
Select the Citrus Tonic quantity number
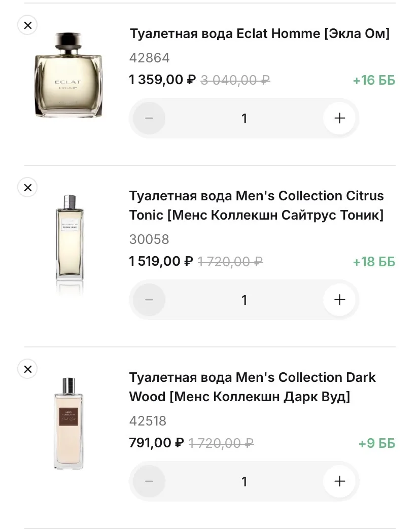(x=244, y=300)
